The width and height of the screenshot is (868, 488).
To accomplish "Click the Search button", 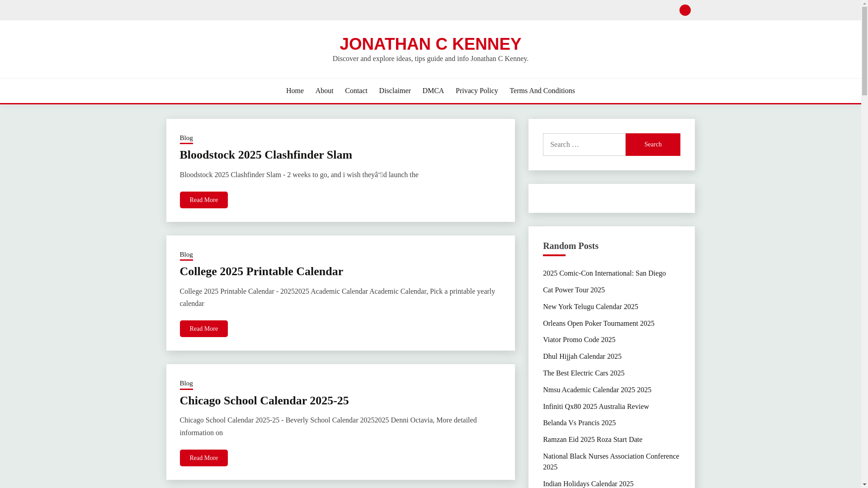I will click(x=653, y=145).
